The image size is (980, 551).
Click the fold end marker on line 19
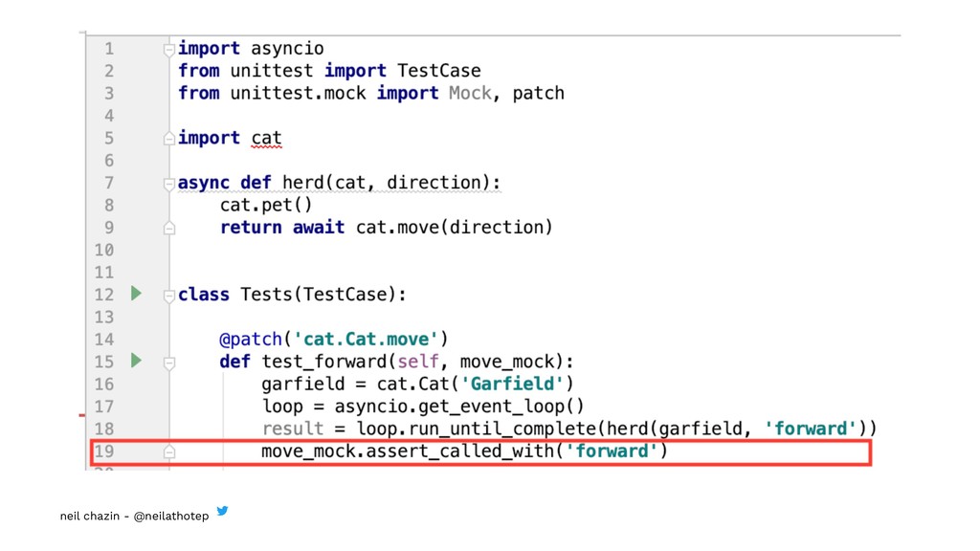coord(169,452)
